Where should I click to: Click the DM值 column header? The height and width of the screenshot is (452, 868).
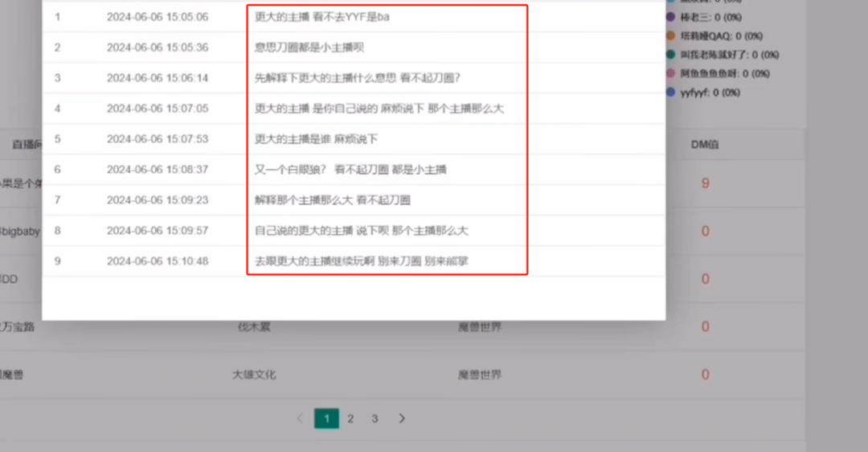point(705,145)
